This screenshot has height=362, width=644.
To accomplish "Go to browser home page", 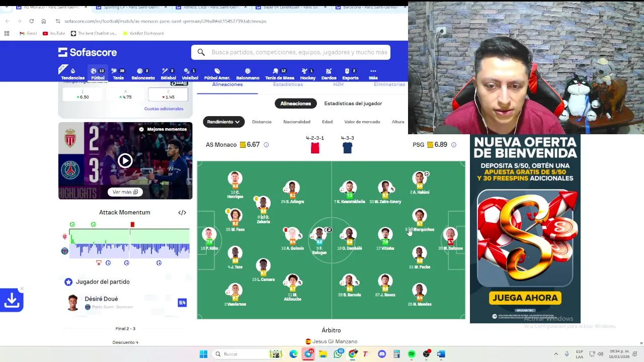I will (43, 21).
